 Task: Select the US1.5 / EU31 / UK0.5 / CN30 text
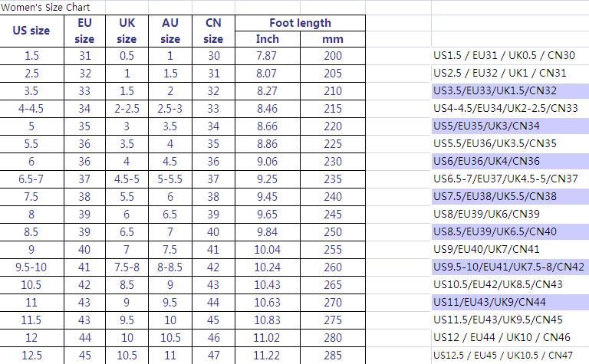click(x=504, y=56)
